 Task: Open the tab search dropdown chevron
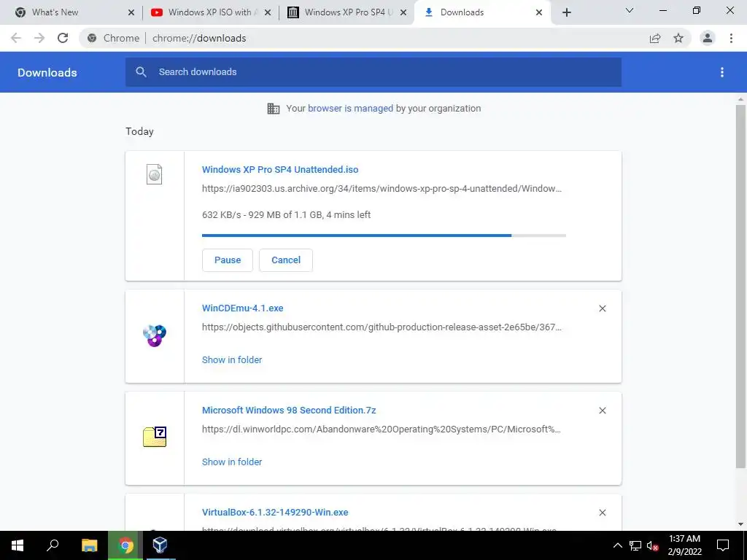pos(630,10)
